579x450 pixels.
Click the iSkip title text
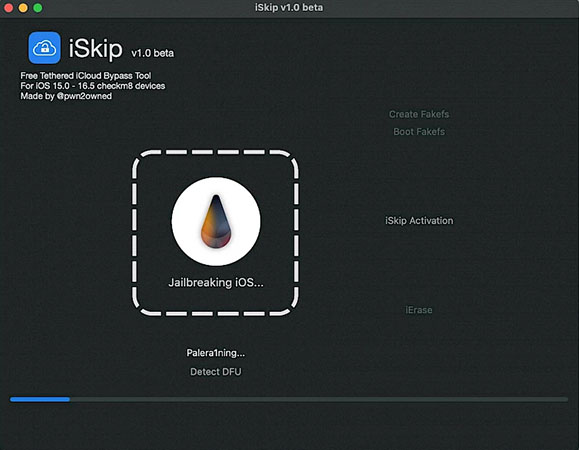tap(95, 49)
